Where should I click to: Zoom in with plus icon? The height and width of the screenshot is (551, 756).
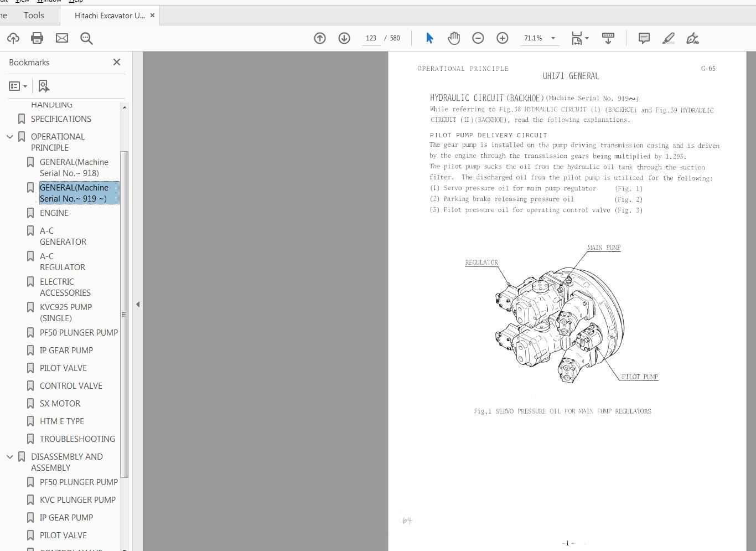tap(503, 38)
